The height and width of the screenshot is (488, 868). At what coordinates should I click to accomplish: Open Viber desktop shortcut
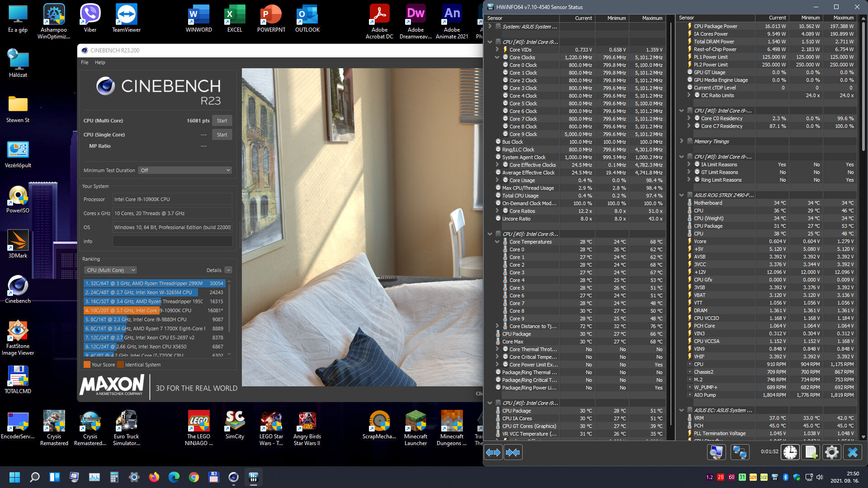tap(90, 18)
